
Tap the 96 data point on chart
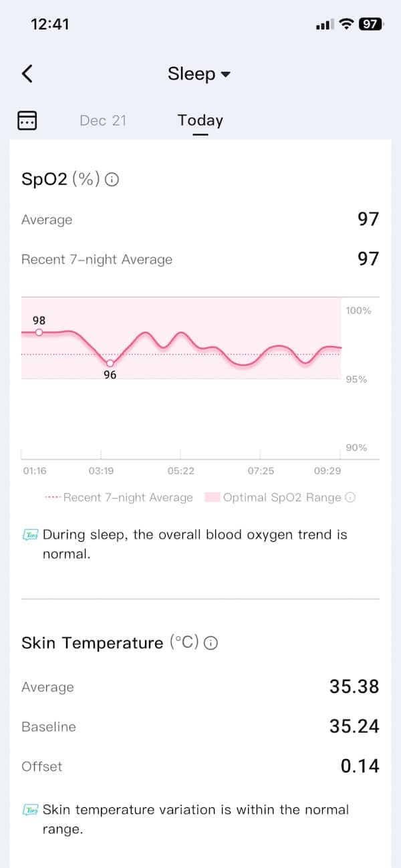(110, 363)
